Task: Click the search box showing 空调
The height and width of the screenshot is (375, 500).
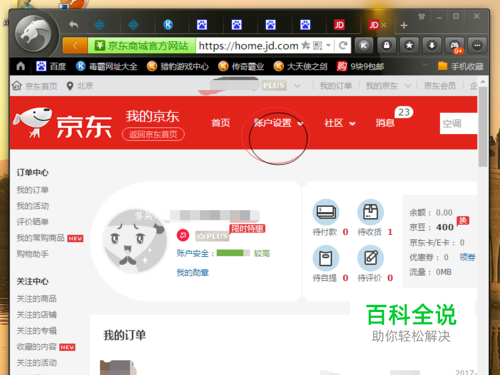Action: click(458, 123)
